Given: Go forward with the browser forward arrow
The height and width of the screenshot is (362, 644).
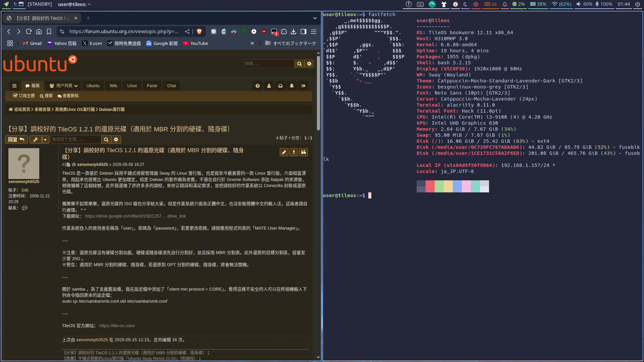Looking at the screenshot, I should click(19, 32).
